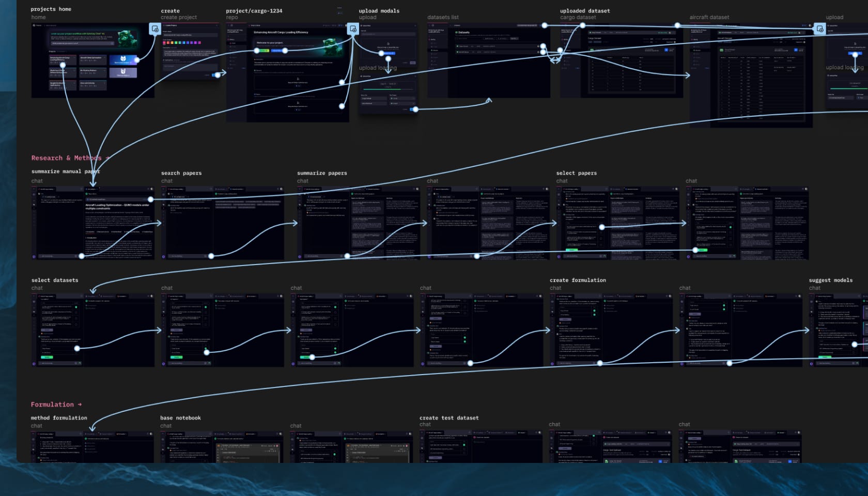Click the 'search papers' label
Viewport: 868px width, 496px height.
(x=181, y=173)
